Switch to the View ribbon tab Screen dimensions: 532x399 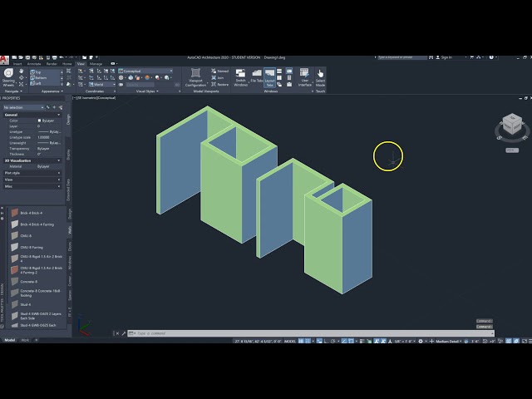(81, 64)
